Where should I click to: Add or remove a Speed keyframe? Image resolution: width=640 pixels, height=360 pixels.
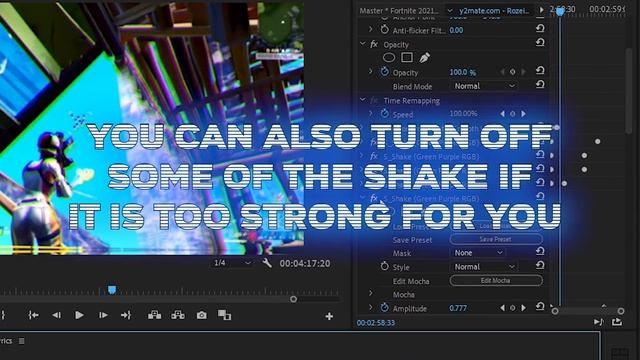(513, 114)
